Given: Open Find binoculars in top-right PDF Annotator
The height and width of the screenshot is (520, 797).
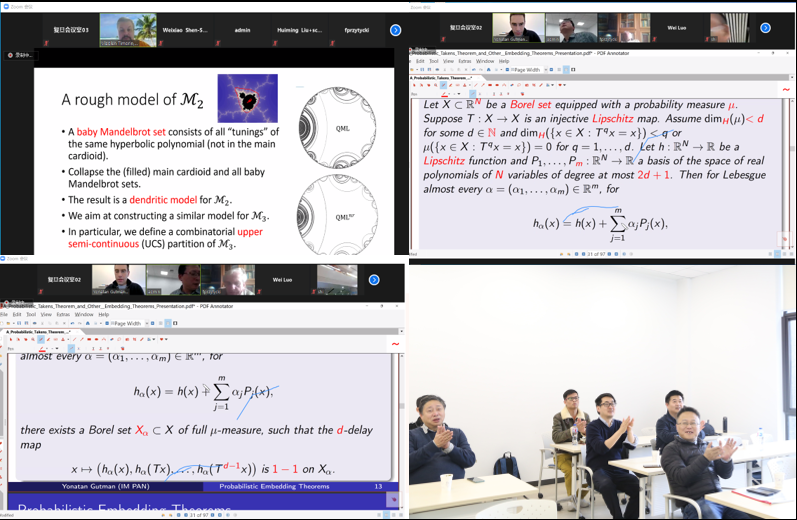Looking at the screenshot, I should [488, 69].
